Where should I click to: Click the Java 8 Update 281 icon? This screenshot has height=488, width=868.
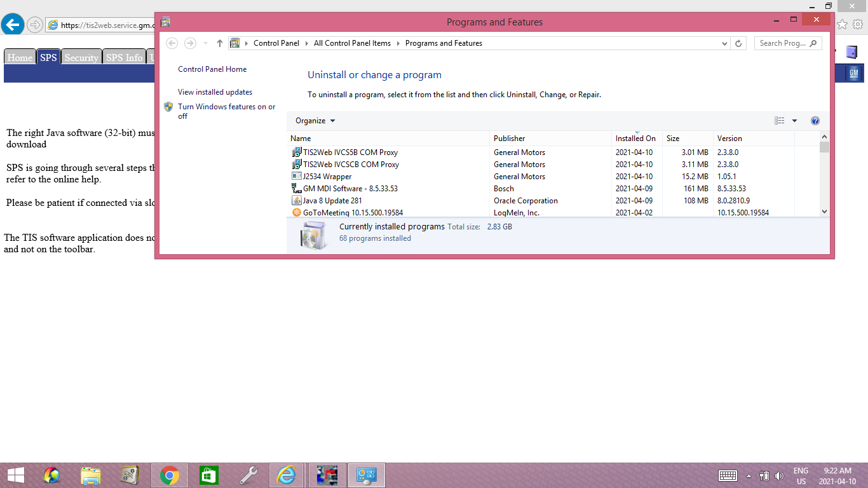point(296,201)
